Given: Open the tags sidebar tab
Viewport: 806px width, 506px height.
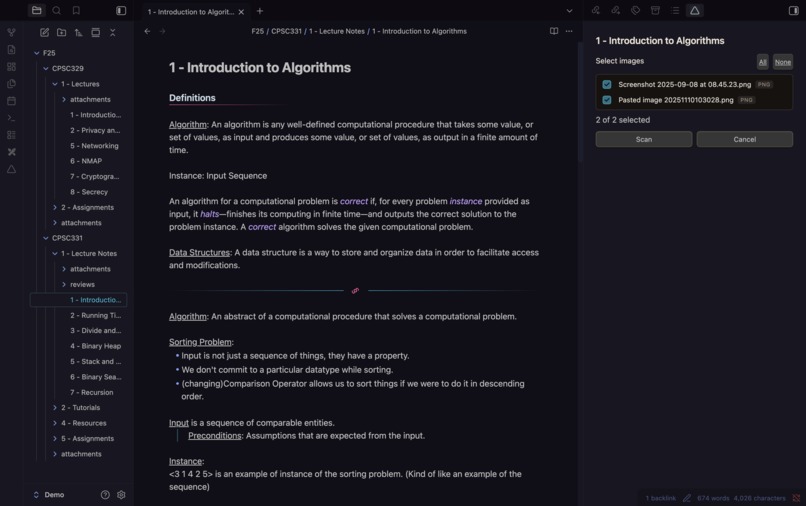Looking at the screenshot, I should tap(635, 10).
